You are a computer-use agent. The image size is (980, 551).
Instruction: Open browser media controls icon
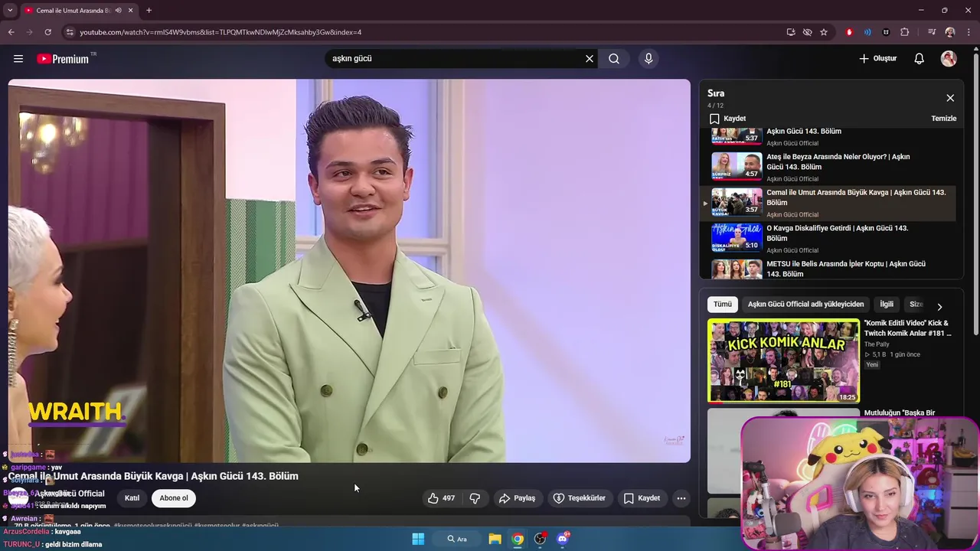pyautogui.click(x=932, y=32)
